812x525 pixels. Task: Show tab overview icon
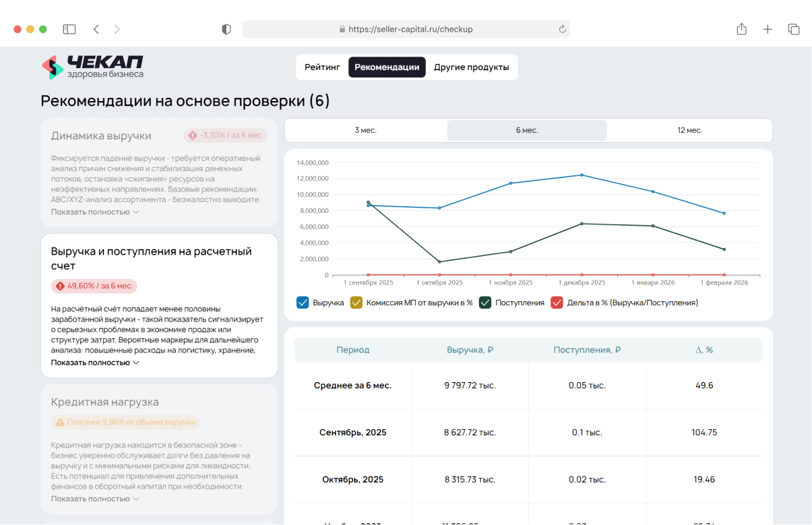tap(794, 29)
